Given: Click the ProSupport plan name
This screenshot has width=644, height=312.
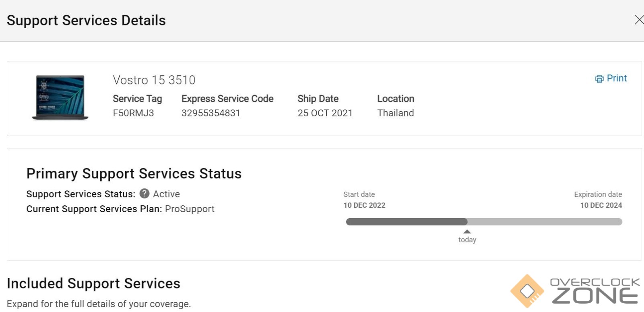Looking at the screenshot, I should pos(190,209).
